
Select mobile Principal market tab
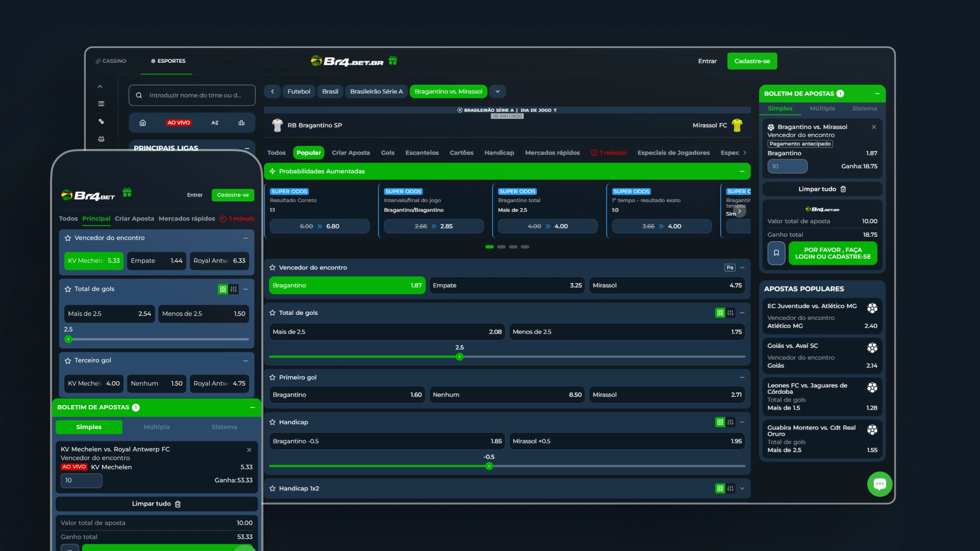(96, 219)
